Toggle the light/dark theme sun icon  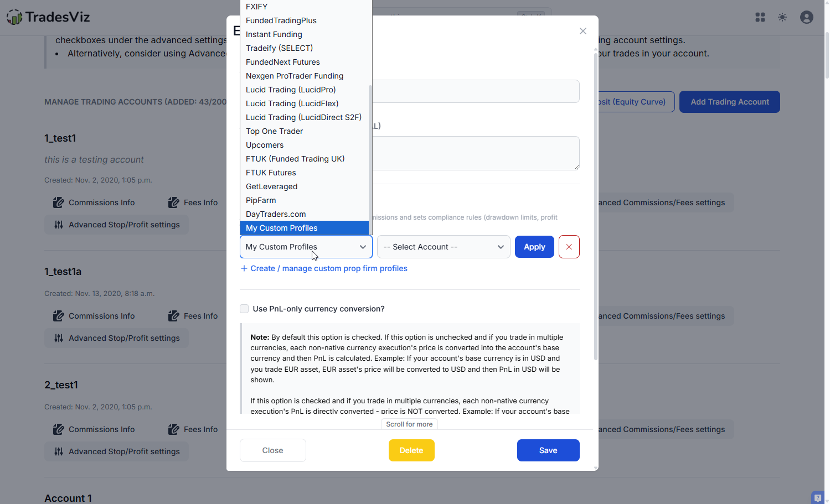tap(782, 17)
